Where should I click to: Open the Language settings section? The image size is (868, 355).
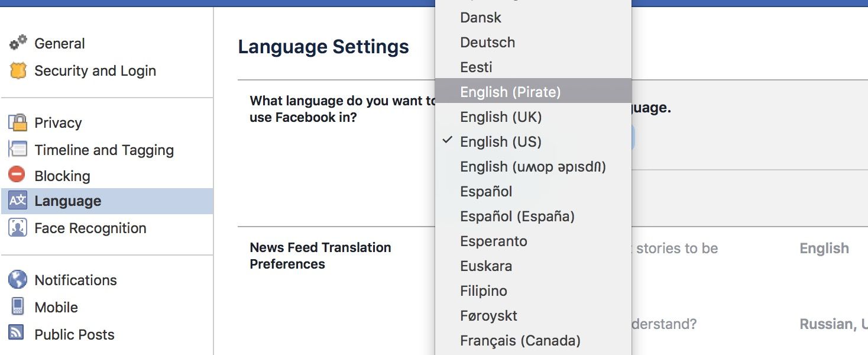tap(67, 201)
